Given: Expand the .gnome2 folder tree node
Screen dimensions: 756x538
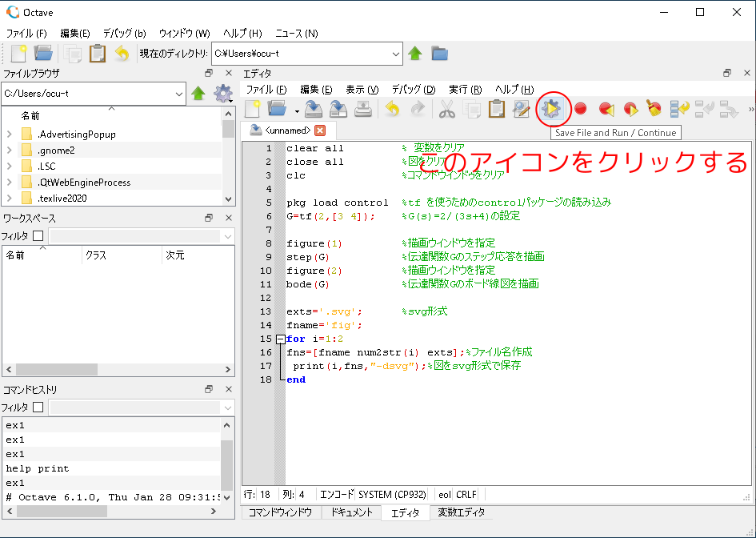Looking at the screenshot, I should tap(10, 151).
